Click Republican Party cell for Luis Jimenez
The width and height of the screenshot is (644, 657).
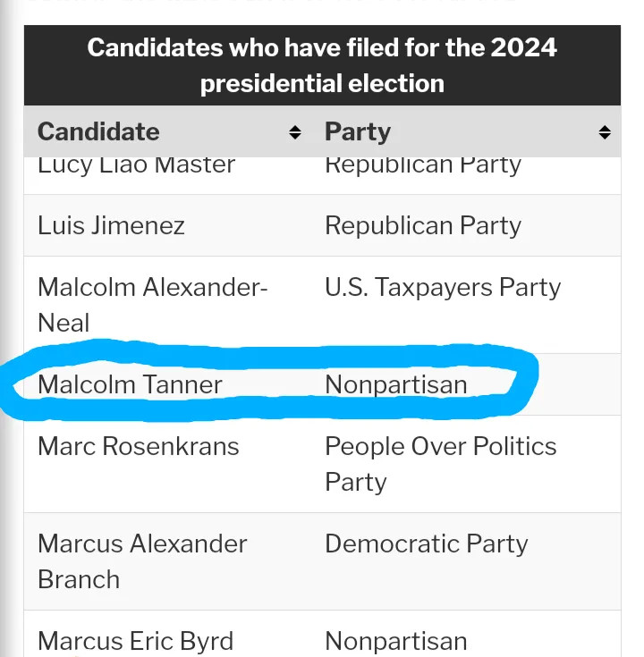pyautogui.click(x=422, y=225)
